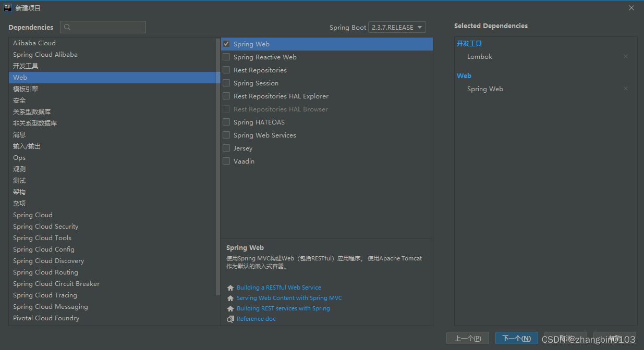The image size is (644, 350).
Task: Click the home icon beside Building a RESTful Web Service
Action: [x=230, y=288]
